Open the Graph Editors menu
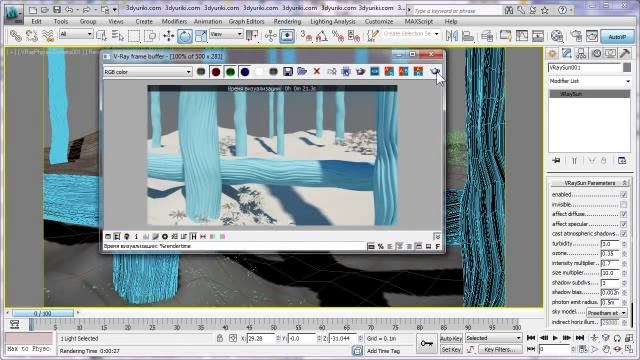The width and height of the screenshot is (640, 360). click(247, 21)
